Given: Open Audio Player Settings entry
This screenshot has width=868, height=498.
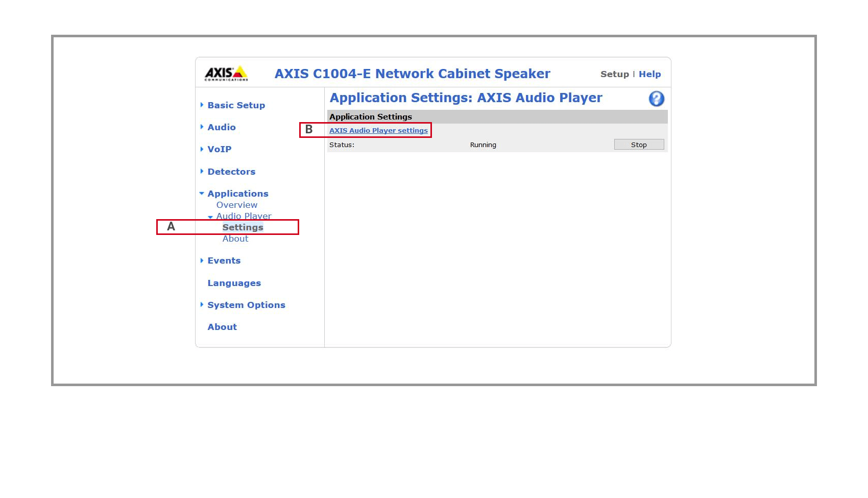Looking at the screenshot, I should coord(243,227).
